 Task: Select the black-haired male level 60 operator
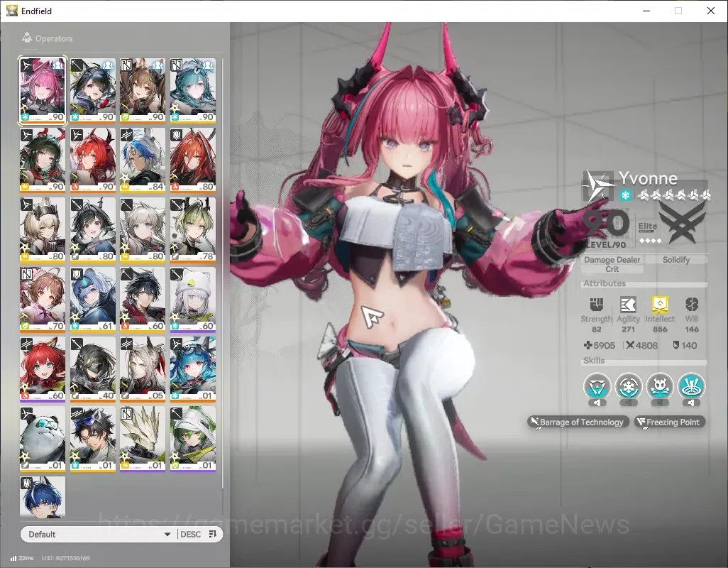(143, 300)
